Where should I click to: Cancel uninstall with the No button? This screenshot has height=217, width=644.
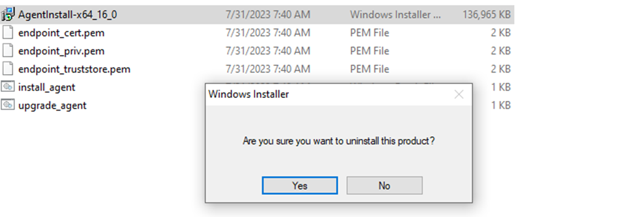tap(384, 185)
